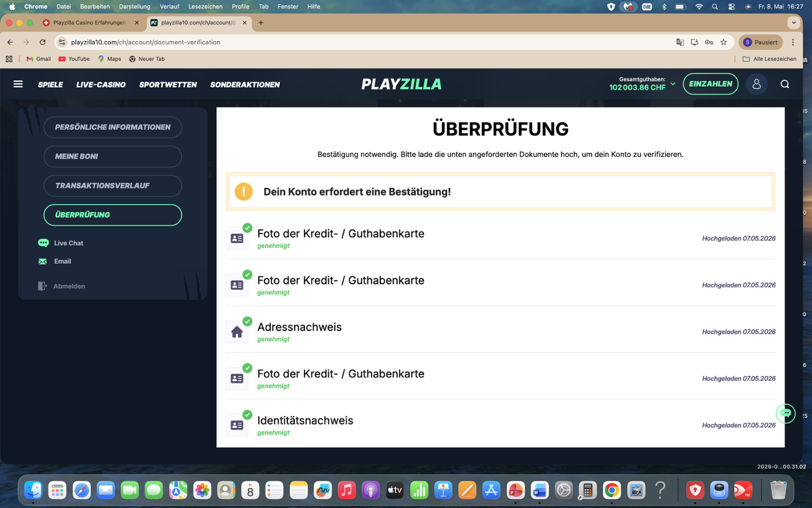Open the Chrome apps grid shortcut
This screenshot has width=812, height=508.
coord(9,59)
